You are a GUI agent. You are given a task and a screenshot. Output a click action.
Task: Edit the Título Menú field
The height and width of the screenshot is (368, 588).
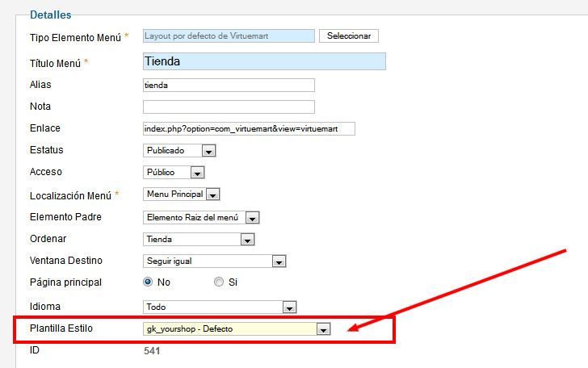point(264,61)
